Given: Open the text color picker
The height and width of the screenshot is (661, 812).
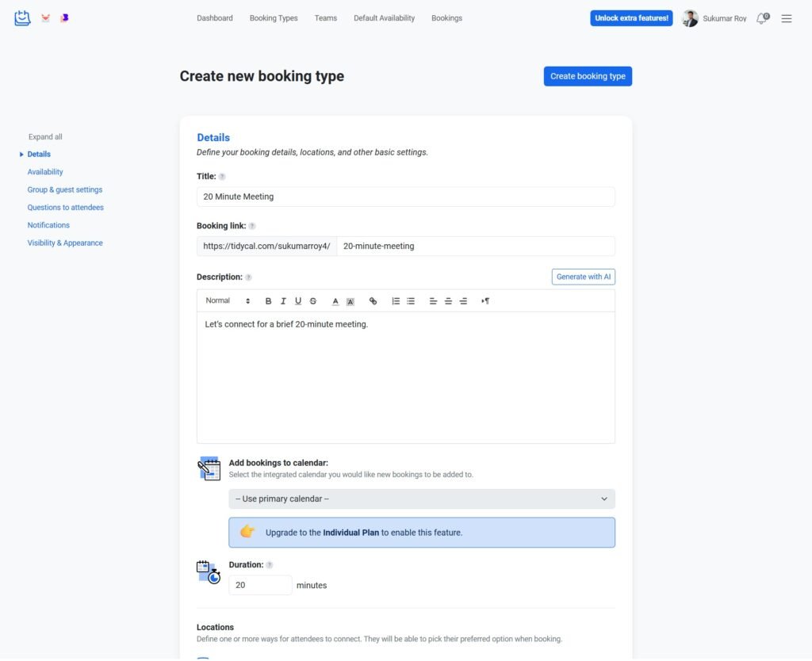Looking at the screenshot, I should (x=335, y=301).
